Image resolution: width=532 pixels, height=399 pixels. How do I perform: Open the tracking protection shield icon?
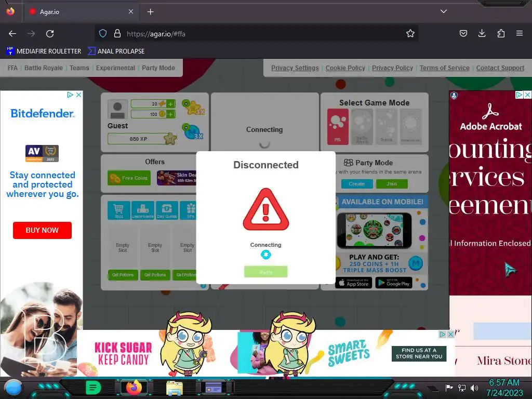click(103, 34)
